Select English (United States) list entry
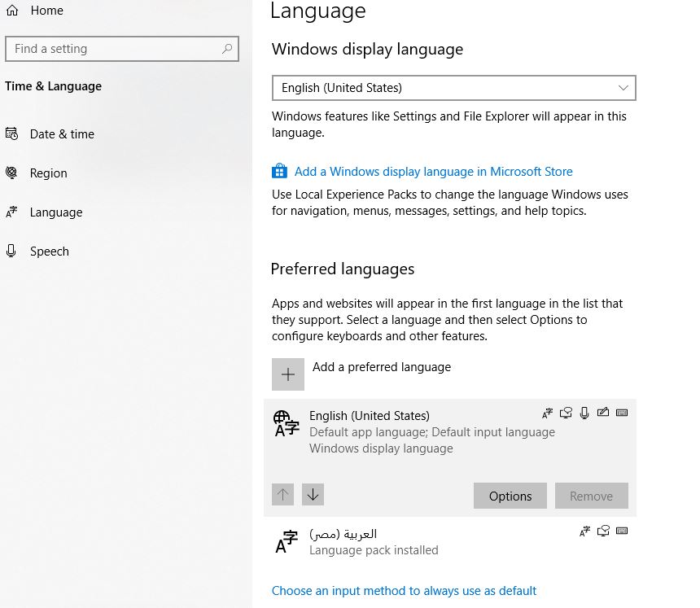Screen dimensions: 700x608 click(x=450, y=458)
